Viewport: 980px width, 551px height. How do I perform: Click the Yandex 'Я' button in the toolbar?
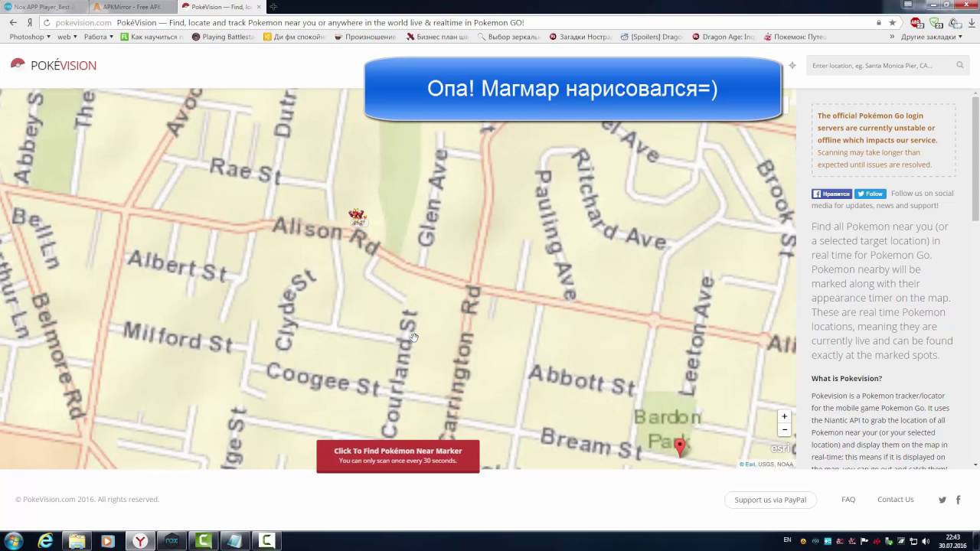30,22
